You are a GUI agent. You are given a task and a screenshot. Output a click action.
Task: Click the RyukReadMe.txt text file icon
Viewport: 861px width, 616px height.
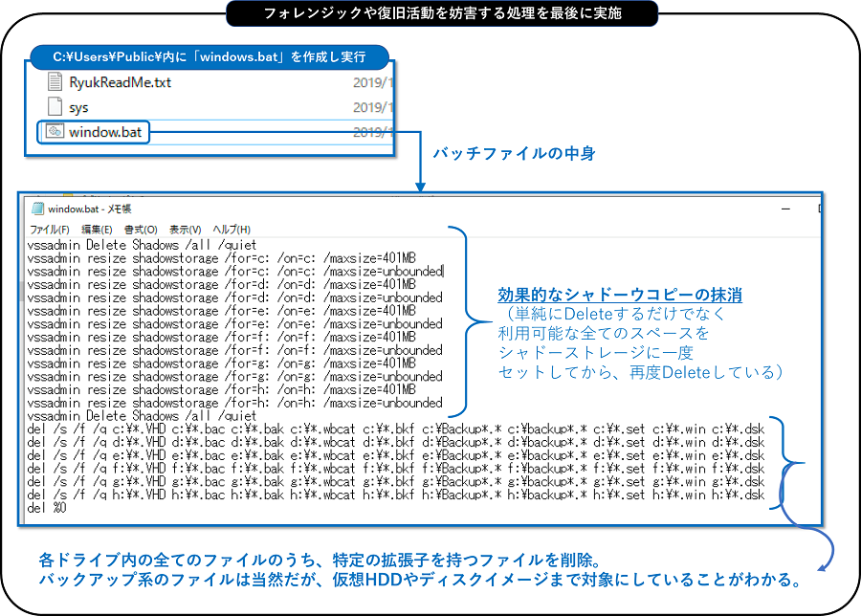coord(54,82)
